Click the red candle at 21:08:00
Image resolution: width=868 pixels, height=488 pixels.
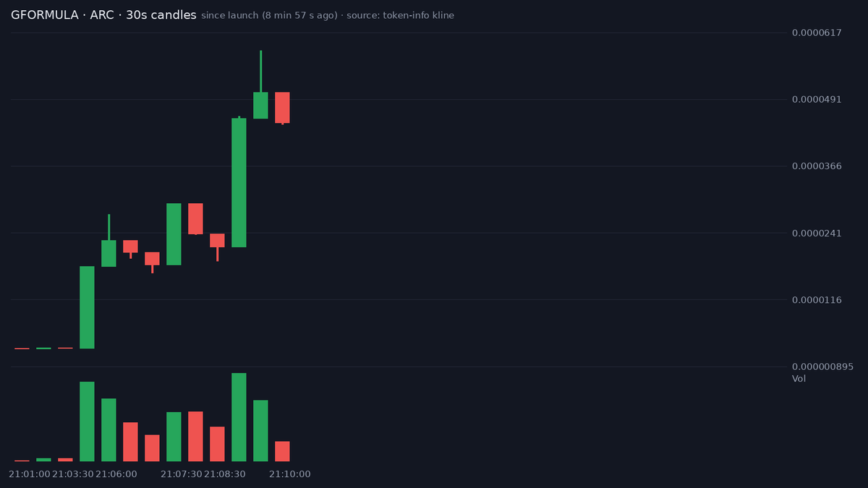pyautogui.click(x=195, y=218)
